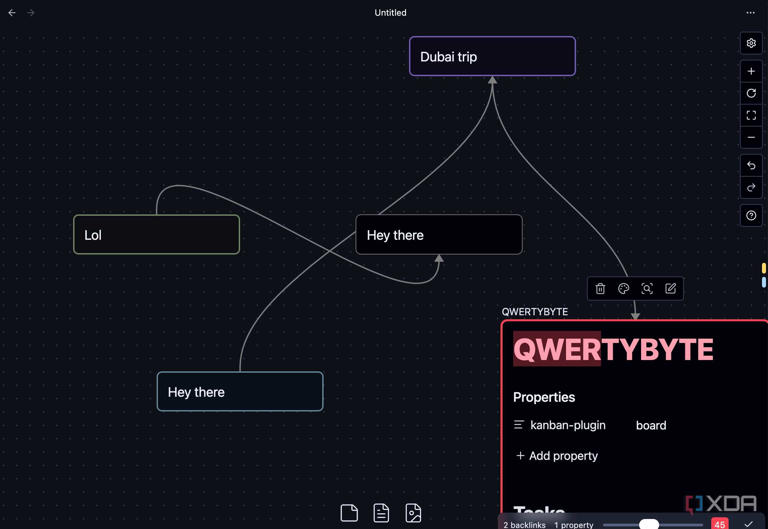Open the 2 backlinks status item
The height and width of the screenshot is (529, 768).
pyautogui.click(x=524, y=525)
